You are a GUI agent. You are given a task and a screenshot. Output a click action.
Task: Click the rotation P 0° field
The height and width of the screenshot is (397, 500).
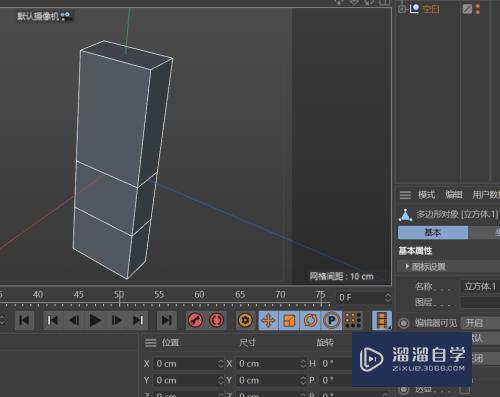click(x=336, y=380)
